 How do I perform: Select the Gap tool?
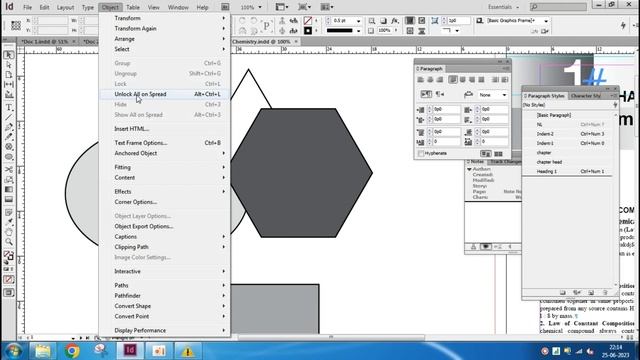pyautogui.click(x=9, y=84)
